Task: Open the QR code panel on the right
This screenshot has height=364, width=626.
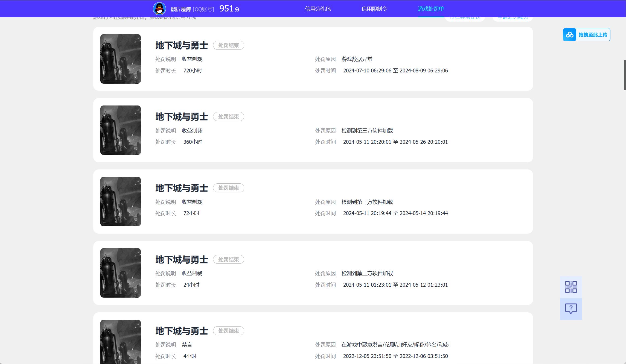Action: [571, 286]
